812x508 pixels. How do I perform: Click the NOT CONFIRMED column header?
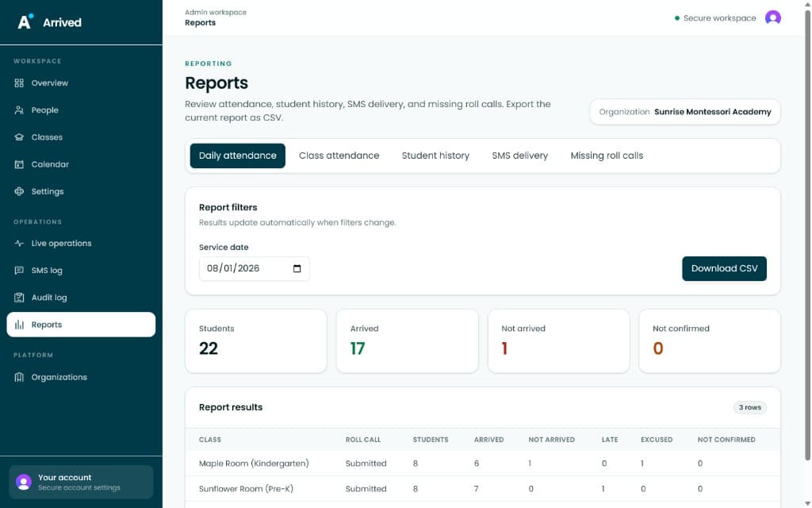[x=726, y=440]
